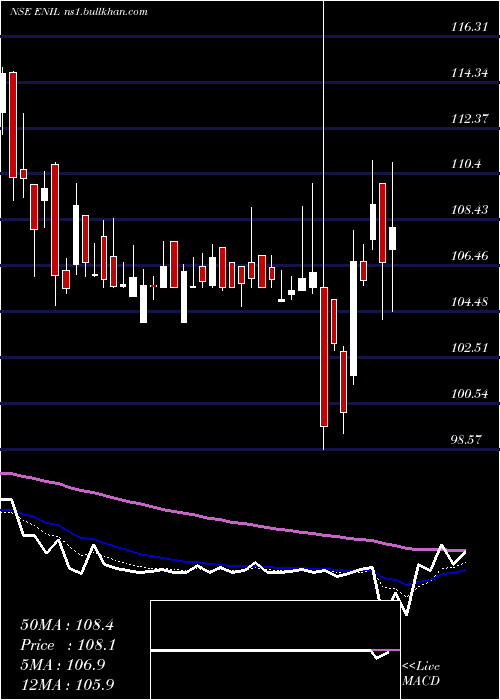The image size is (500, 700).
Task: Click the 114.34 price axis label
Action: click(x=469, y=73)
